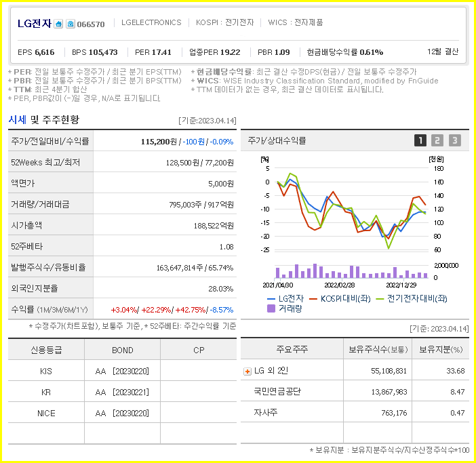Click the market cap 188,522억원
Screen dimensions: 476x463
pyautogui.click(x=214, y=226)
